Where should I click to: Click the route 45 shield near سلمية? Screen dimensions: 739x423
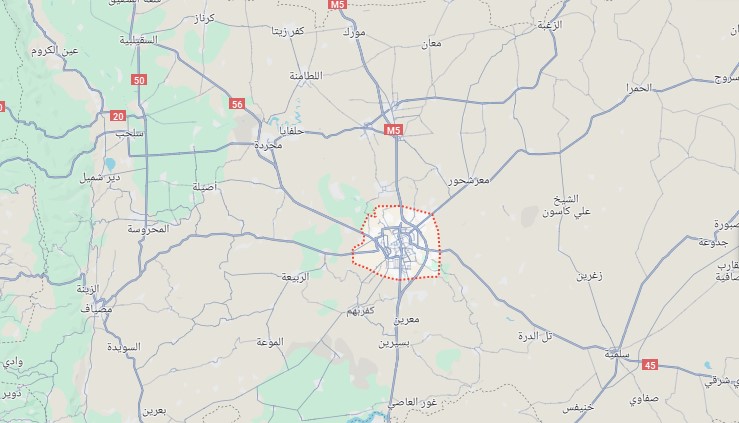point(650,365)
